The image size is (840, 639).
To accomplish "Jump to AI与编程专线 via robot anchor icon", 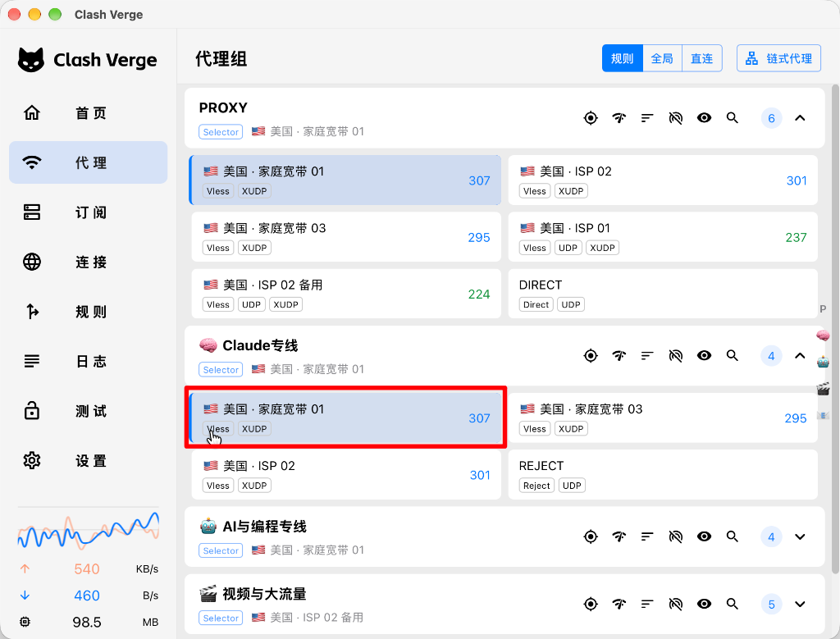I will 823,362.
